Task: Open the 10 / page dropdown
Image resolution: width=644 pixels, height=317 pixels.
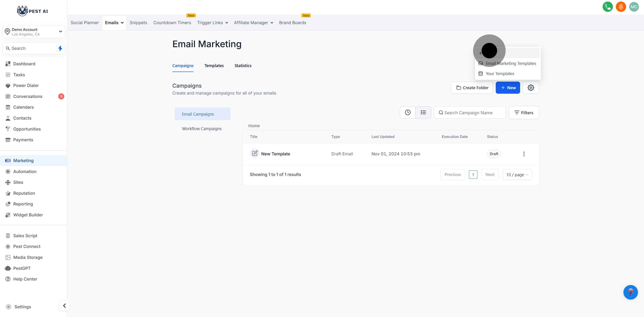Action: pyautogui.click(x=517, y=175)
